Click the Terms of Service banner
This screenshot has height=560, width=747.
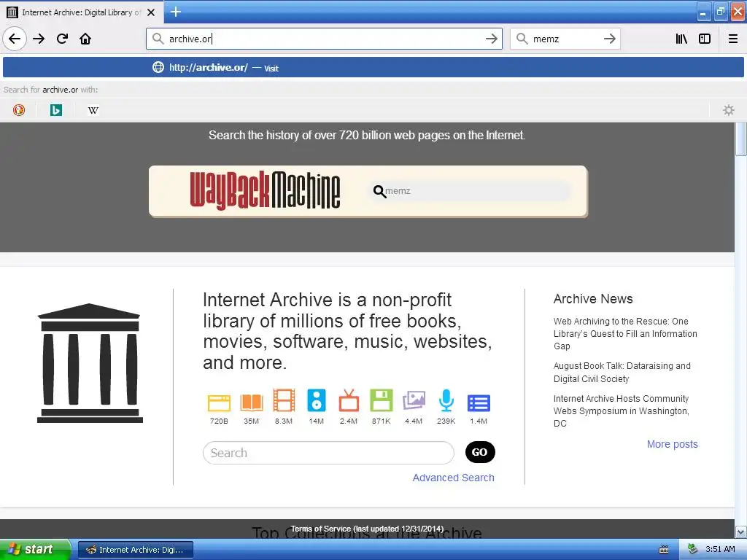367,529
